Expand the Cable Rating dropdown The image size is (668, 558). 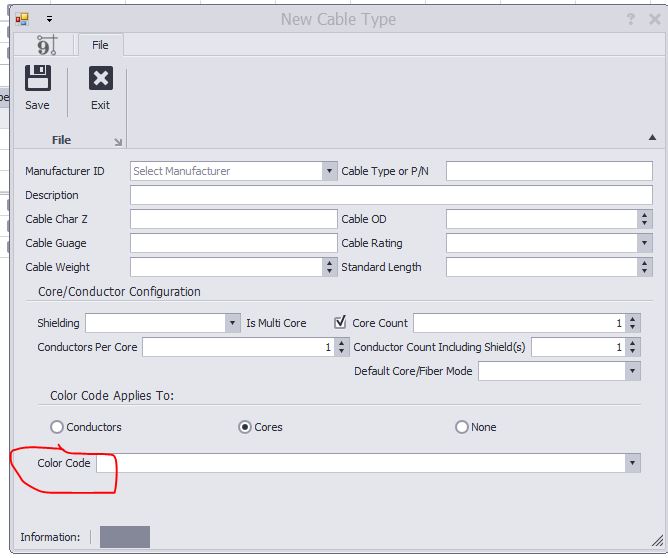[x=644, y=243]
